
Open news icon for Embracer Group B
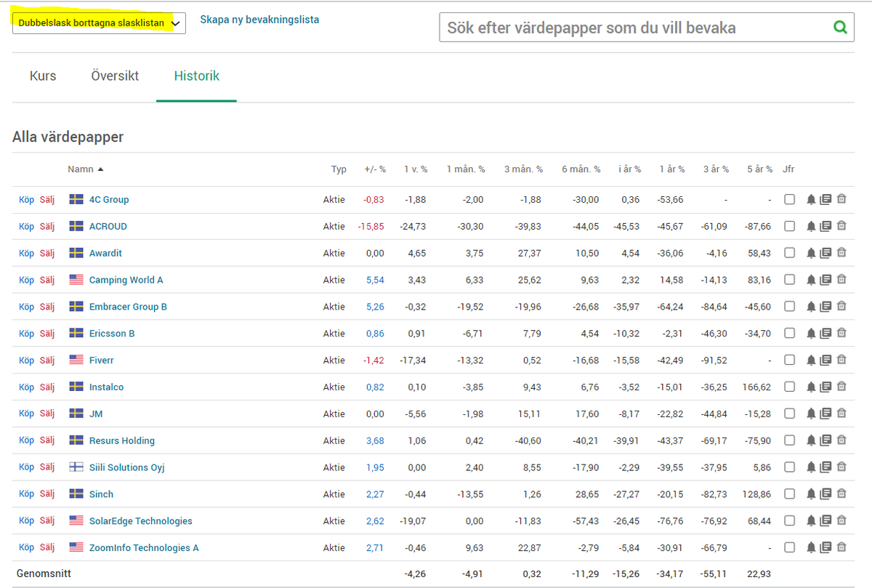pyautogui.click(x=825, y=307)
